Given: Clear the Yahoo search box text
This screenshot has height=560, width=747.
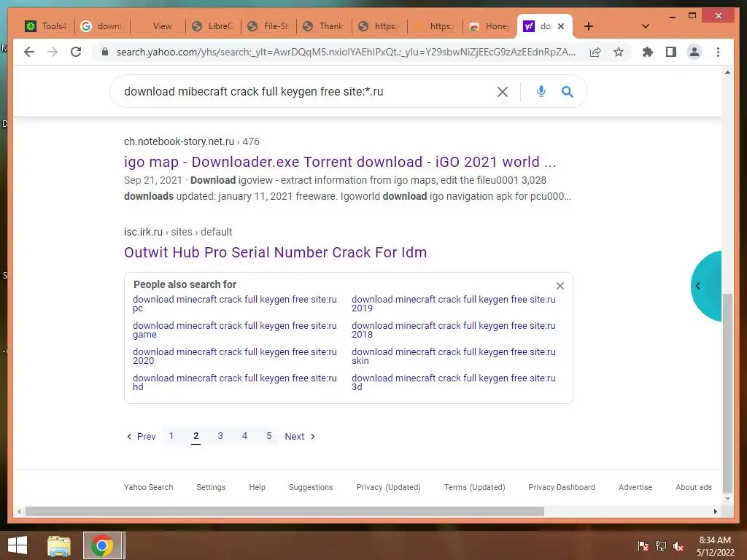Looking at the screenshot, I should click(502, 91).
